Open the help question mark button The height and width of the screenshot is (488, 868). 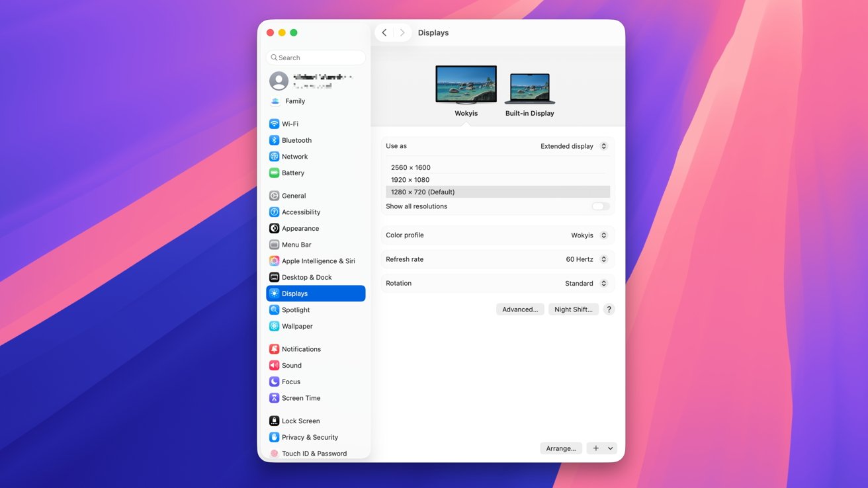click(609, 309)
